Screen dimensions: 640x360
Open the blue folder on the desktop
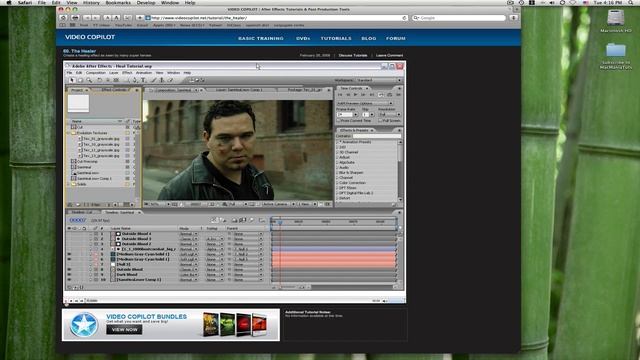click(616, 50)
